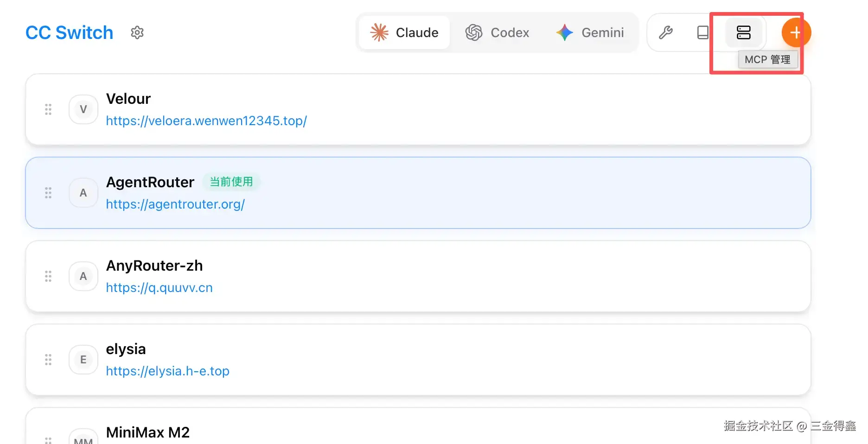Click the orange plus add provider button
This screenshot has width=868, height=444.
click(x=796, y=32)
